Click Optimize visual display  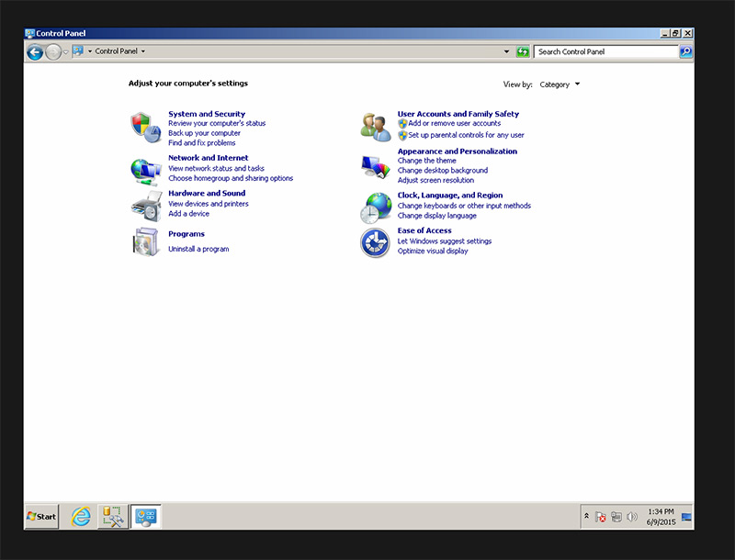433,252
